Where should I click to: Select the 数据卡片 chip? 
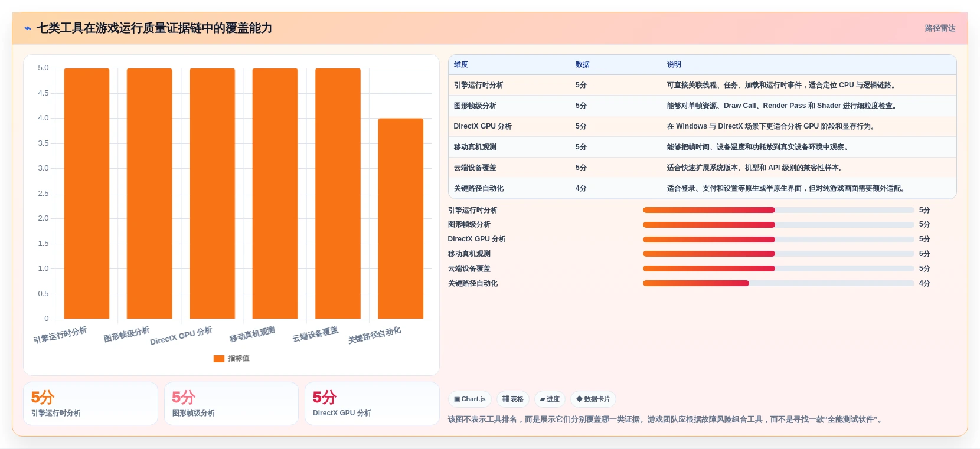pyautogui.click(x=593, y=399)
